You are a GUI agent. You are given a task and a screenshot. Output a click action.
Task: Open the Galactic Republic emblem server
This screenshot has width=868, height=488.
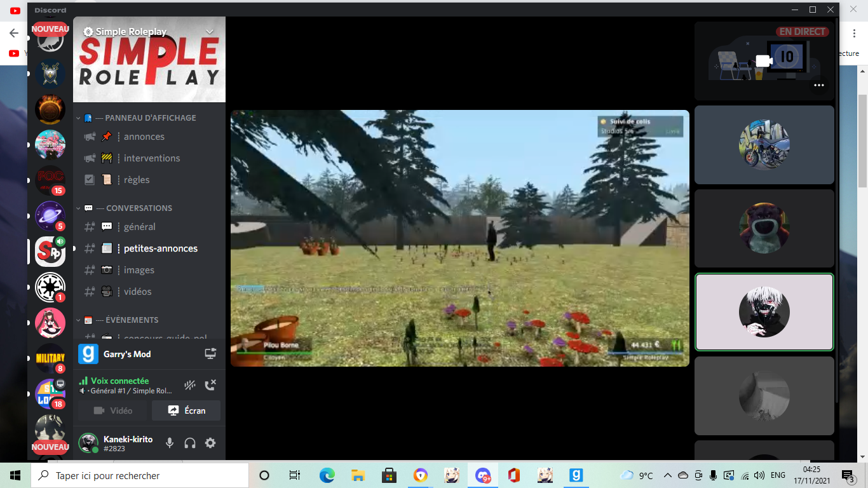[50, 287]
